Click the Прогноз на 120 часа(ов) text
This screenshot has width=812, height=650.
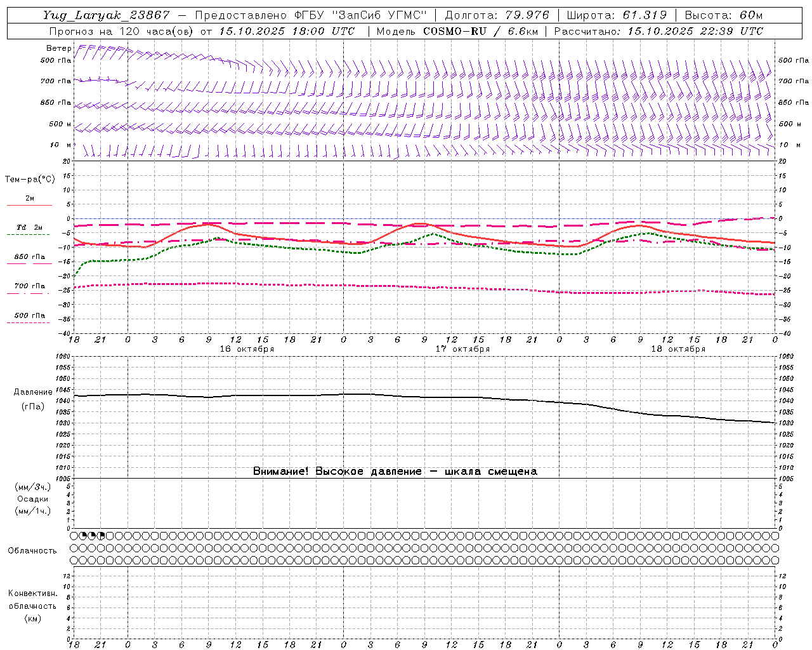coord(122,31)
